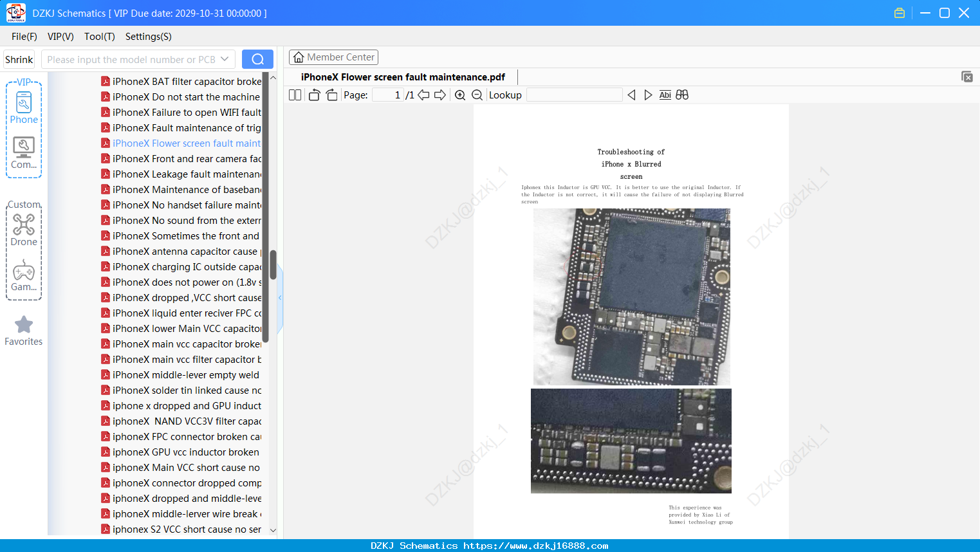Viewport: 980px width, 552px height.
Task: Open iPhoneX Leakage fault maintenance file
Action: 181,174
